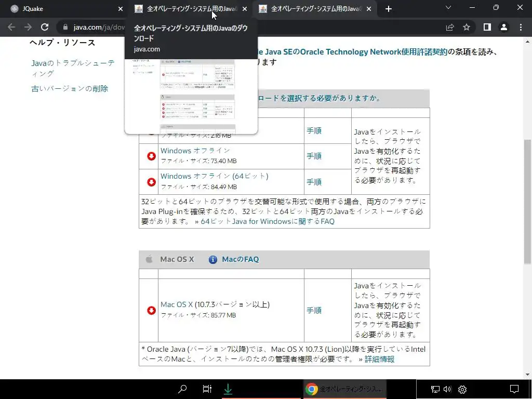Open 古いバージョンの削除 link

click(x=70, y=88)
